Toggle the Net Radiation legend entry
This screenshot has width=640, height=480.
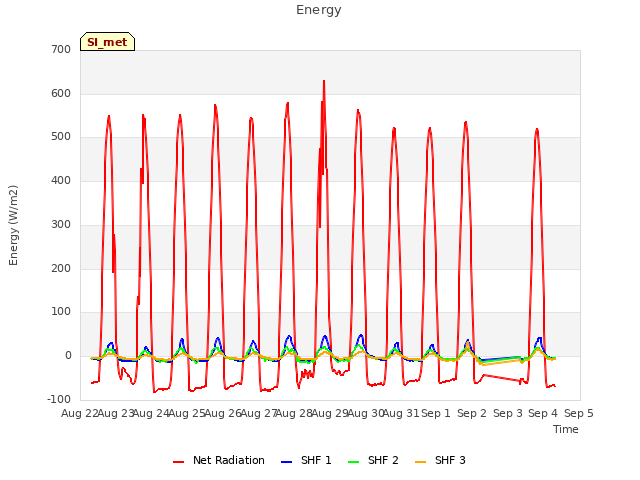click(219, 460)
